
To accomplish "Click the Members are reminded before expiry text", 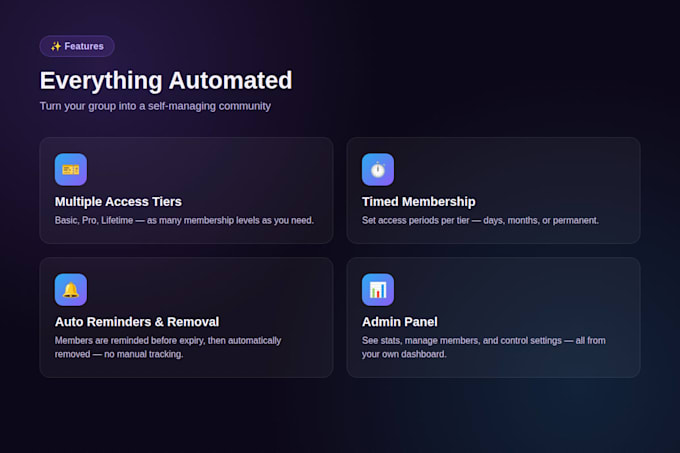I will click(168, 347).
